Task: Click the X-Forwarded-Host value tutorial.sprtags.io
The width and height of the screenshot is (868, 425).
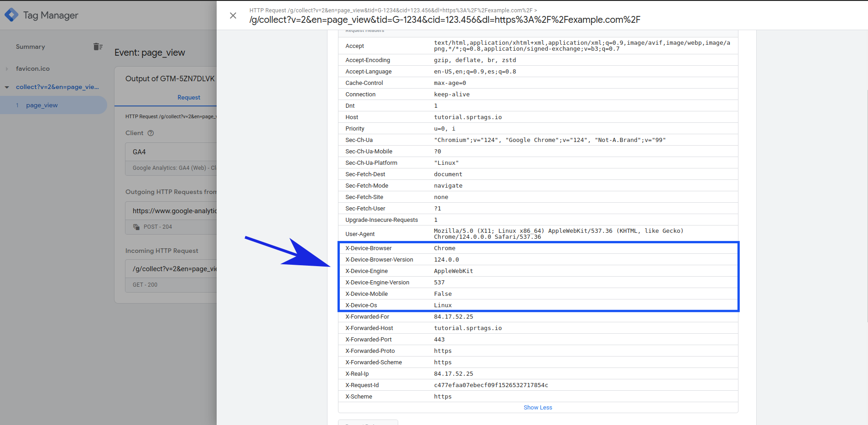Action: pyautogui.click(x=468, y=328)
